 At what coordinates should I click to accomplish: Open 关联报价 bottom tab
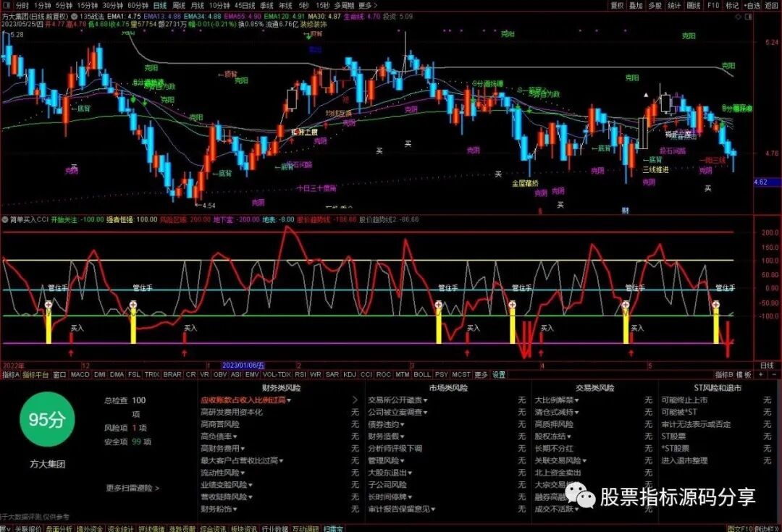28,528
